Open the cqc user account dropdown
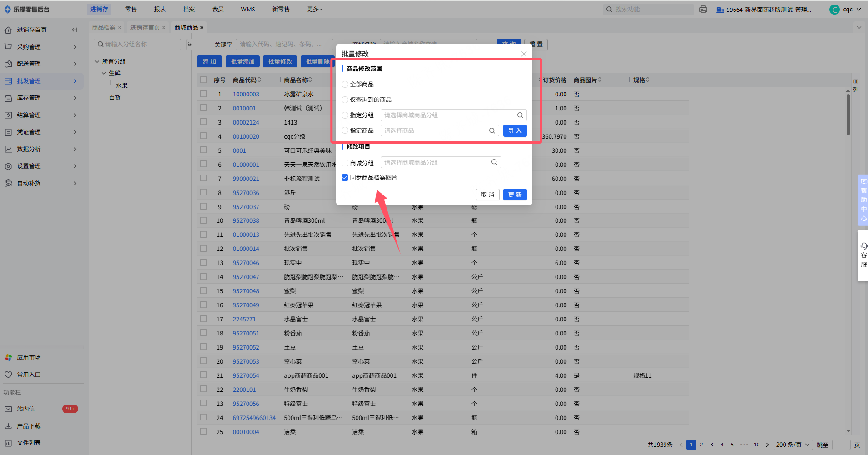Image resolution: width=868 pixels, height=455 pixels. [846, 10]
